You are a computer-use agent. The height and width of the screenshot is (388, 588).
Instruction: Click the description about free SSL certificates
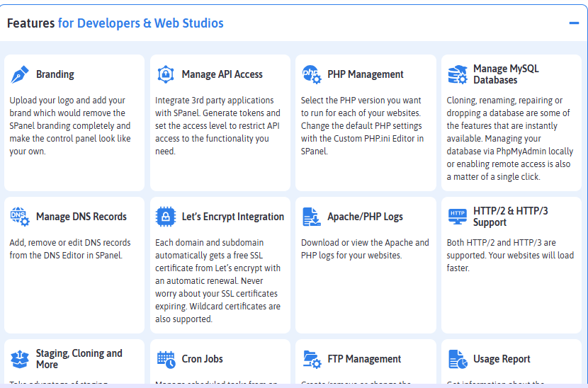tap(218, 281)
